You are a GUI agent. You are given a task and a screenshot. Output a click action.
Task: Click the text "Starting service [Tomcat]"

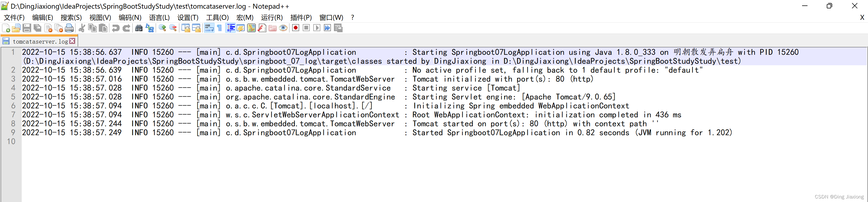pos(466,88)
